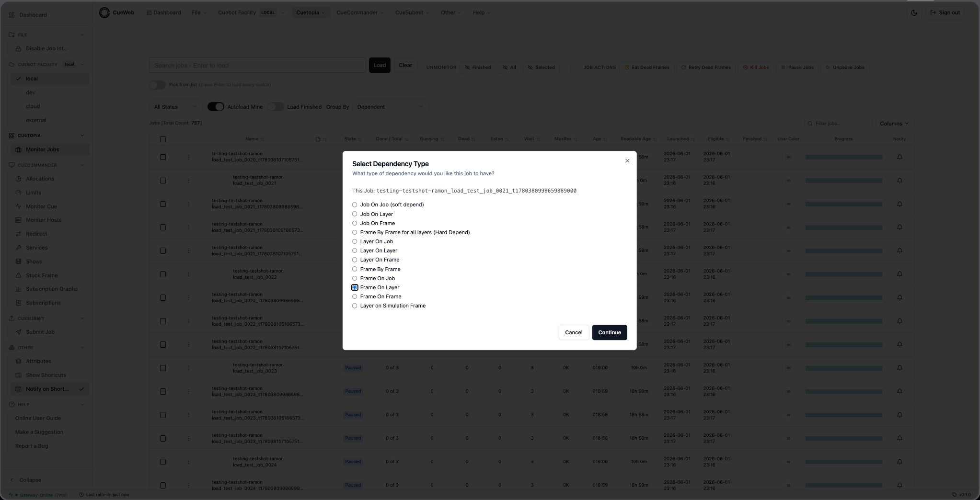Click the Load button
The image size is (980, 500).
tap(380, 65)
